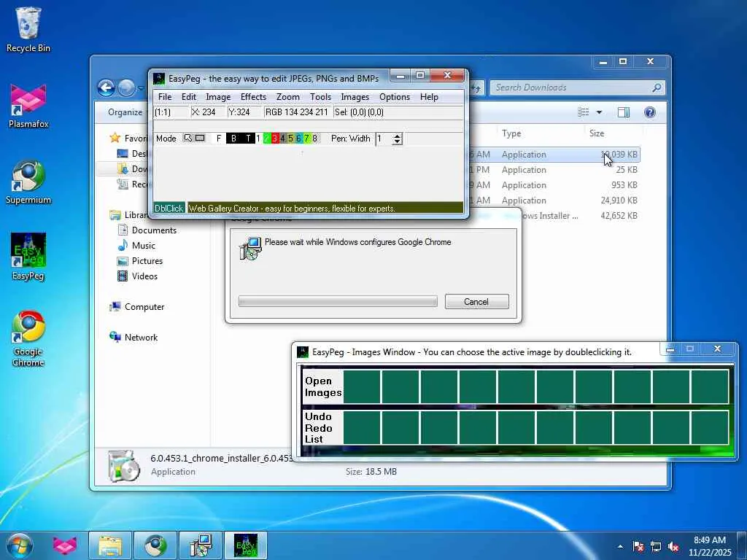Open the Image menu in EasyPeg
Screen dimensions: 747x560
pos(218,97)
